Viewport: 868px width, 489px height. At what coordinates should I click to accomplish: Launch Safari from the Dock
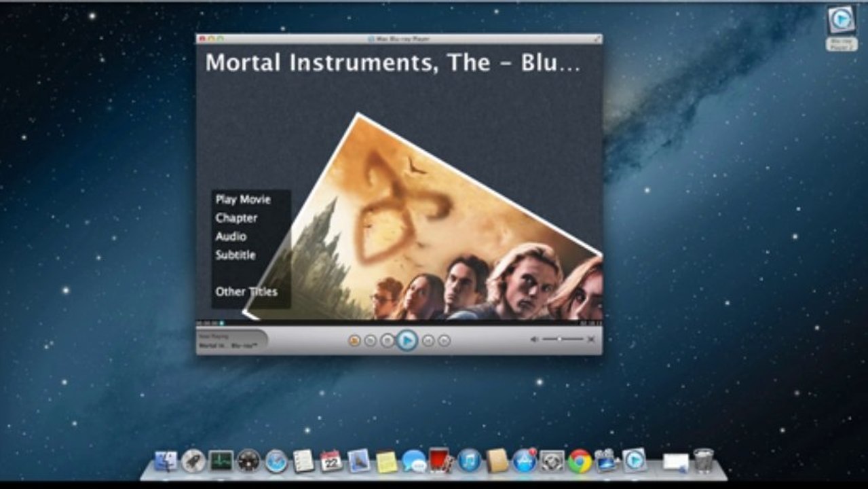(276, 460)
